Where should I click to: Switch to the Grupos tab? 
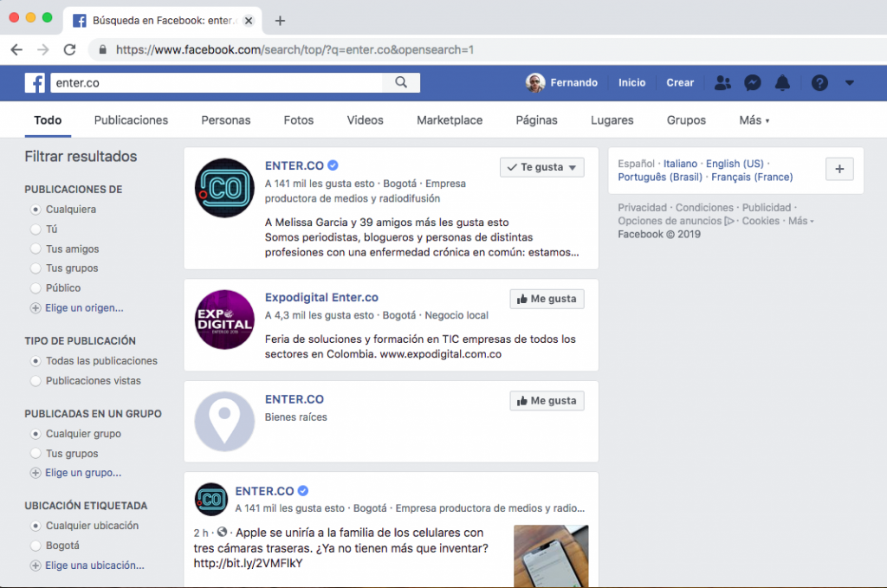[686, 120]
